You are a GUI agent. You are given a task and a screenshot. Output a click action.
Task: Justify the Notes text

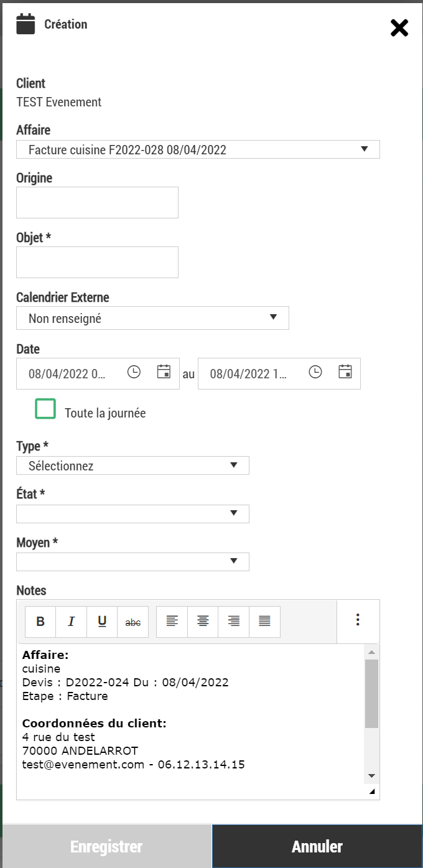click(264, 622)
